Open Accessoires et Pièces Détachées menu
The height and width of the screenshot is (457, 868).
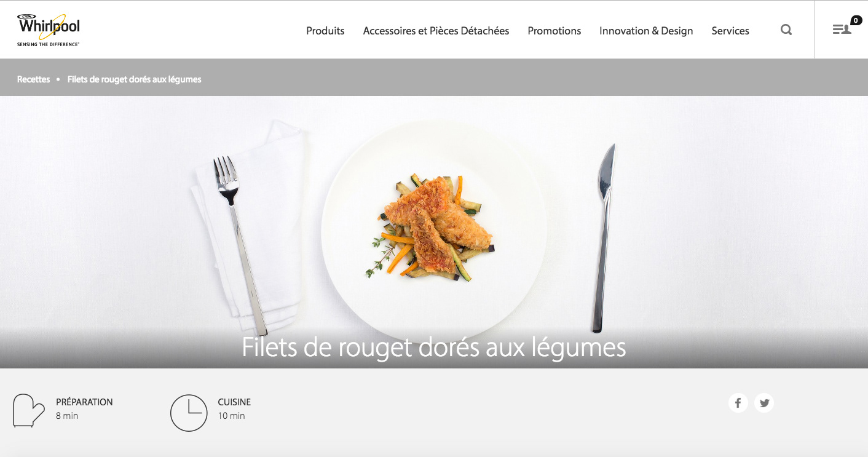(x=436, y=31)
